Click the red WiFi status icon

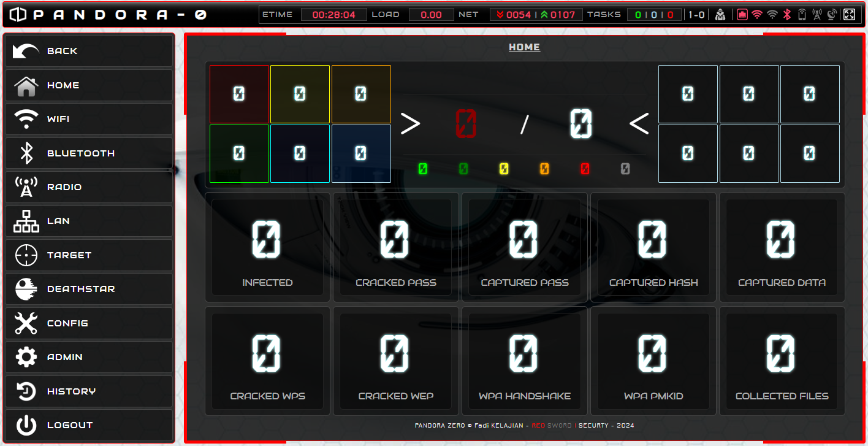tap(757, 15)
